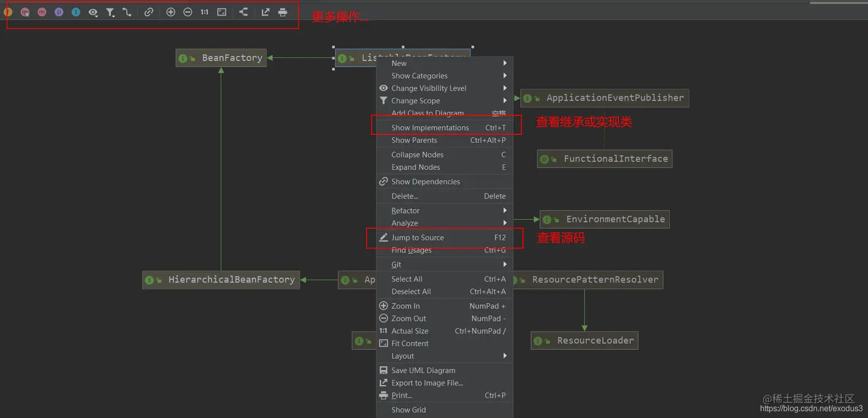Choose Save UML Diagram

coord(444,370)
